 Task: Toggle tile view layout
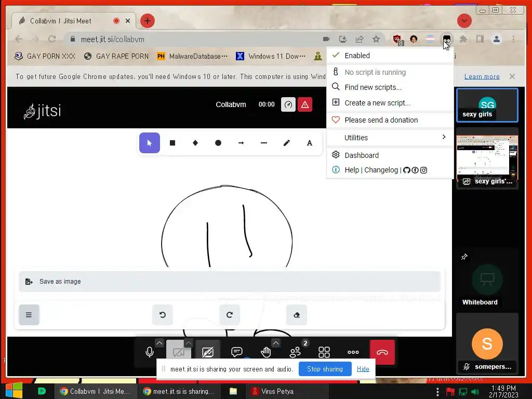(324, 352)
